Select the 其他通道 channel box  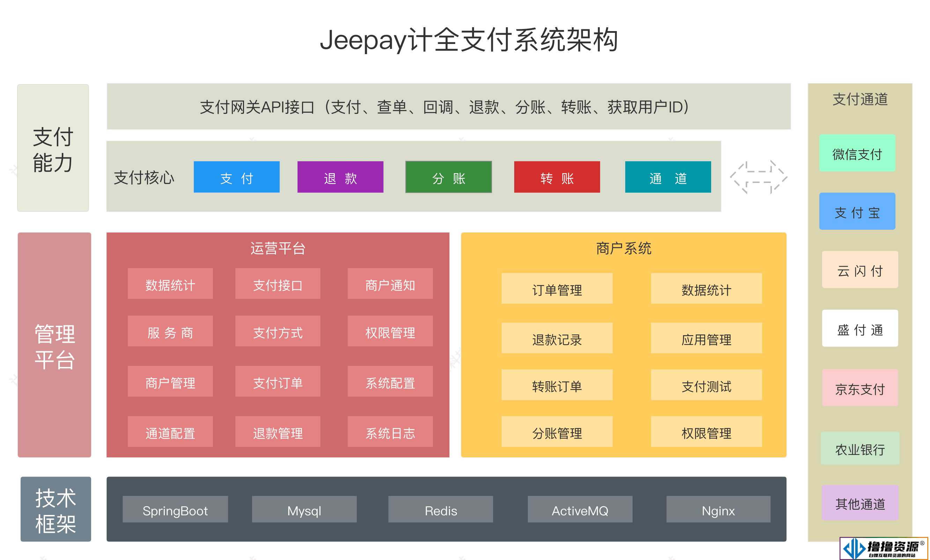tap(860, 503)
